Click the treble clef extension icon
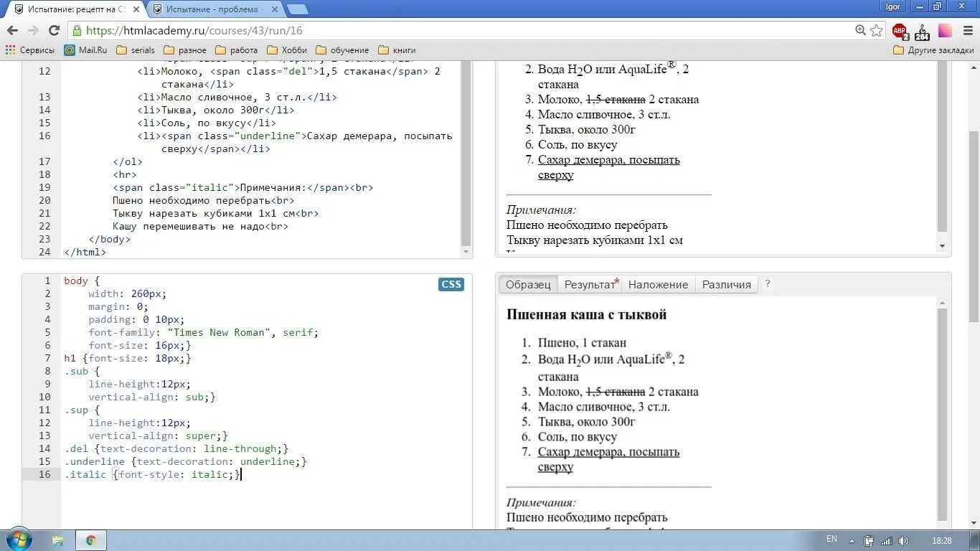 point(923,31)
